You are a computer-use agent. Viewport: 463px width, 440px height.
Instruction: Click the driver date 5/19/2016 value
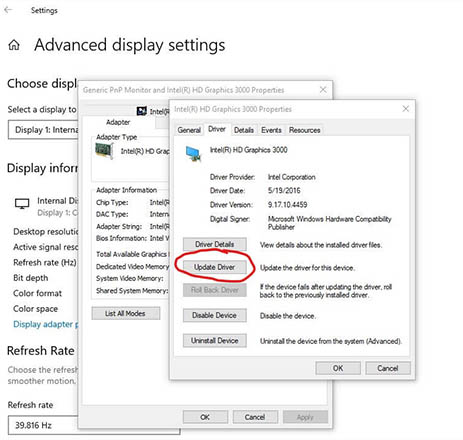284,191
